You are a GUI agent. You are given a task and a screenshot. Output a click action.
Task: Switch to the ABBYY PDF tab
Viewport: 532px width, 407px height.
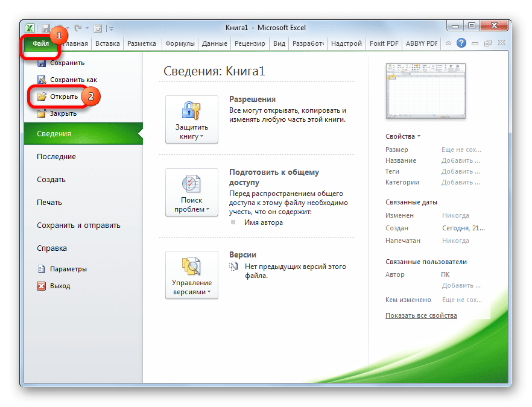[x=422, y=44]
